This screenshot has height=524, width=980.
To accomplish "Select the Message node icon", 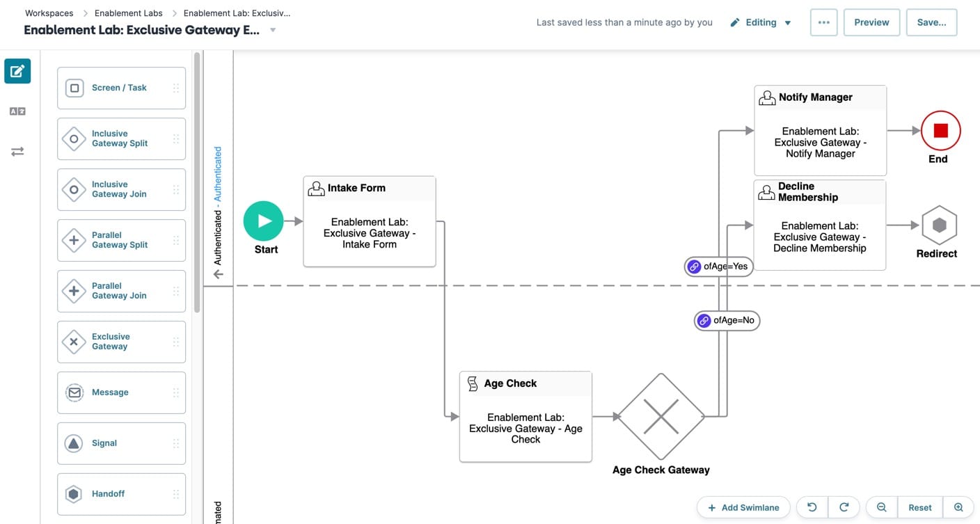I will (x=74, y=392).
